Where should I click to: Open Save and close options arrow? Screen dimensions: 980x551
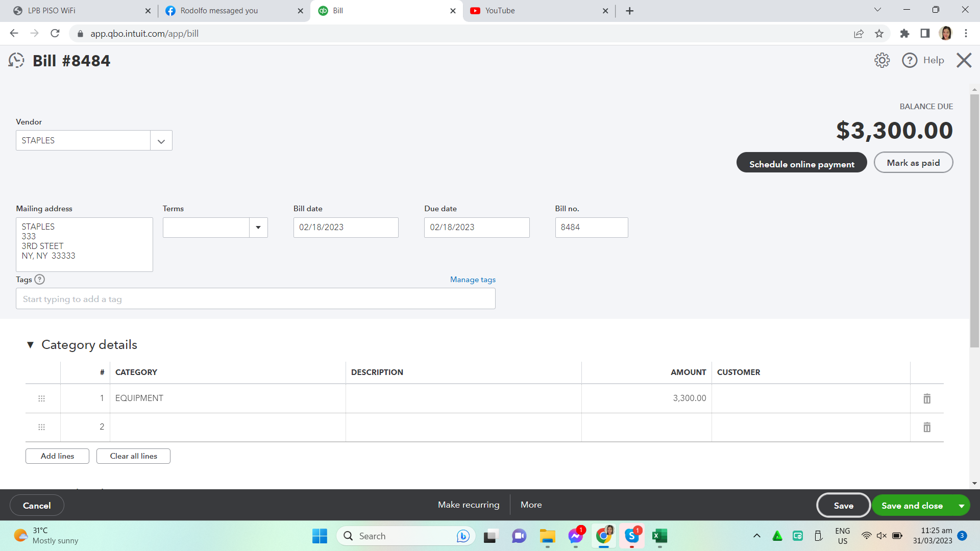(962, 506)
